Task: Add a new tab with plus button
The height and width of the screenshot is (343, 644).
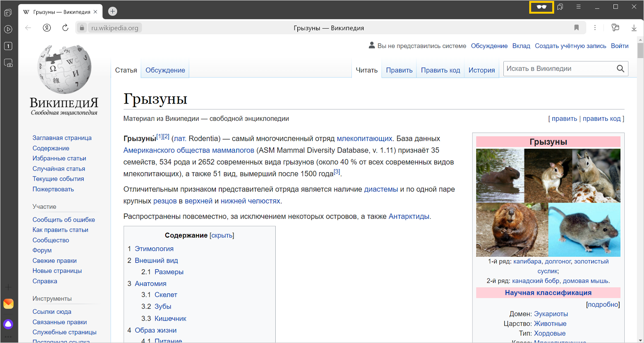Action: (112, 11)
